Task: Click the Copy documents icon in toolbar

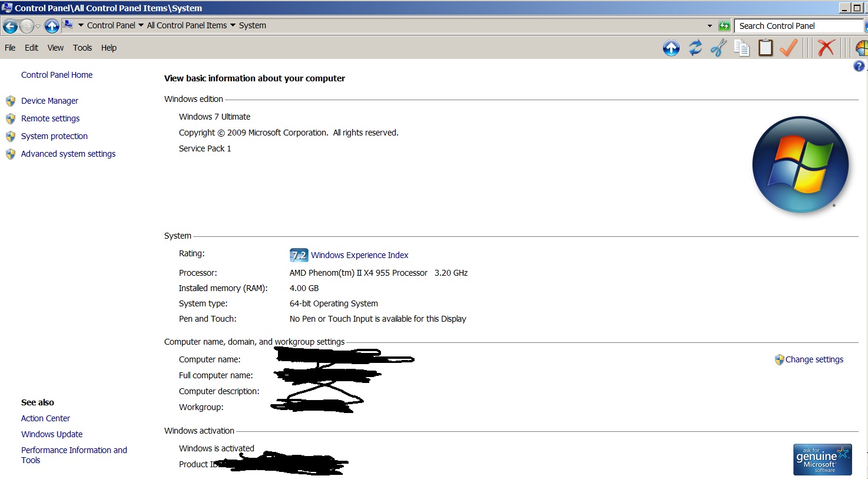Action: (x=742, y=48)
